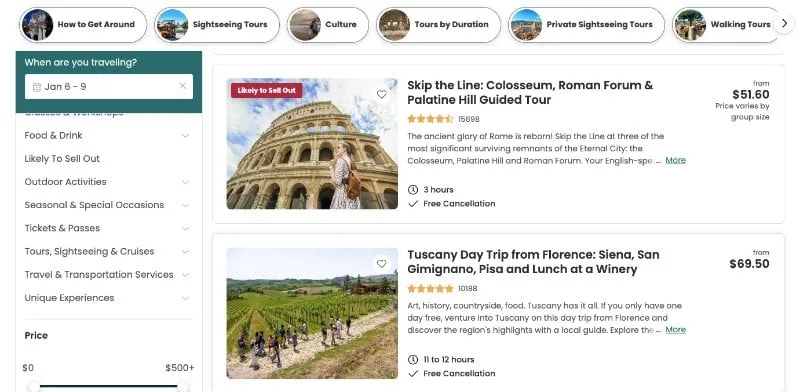The height and width of the screenshot is (392, 800).
Task: Select Private Sightseeing Tours chip
Action: point(587,24)
